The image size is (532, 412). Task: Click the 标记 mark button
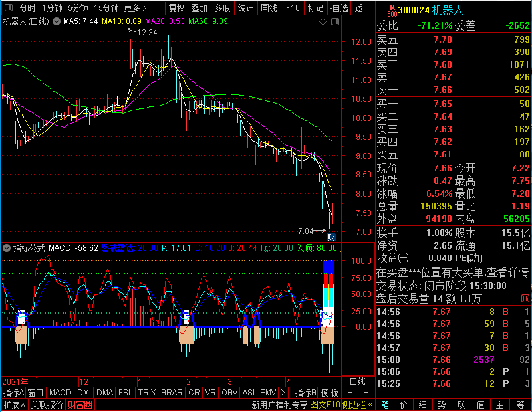pyautogui.click(x=315, y=8)
